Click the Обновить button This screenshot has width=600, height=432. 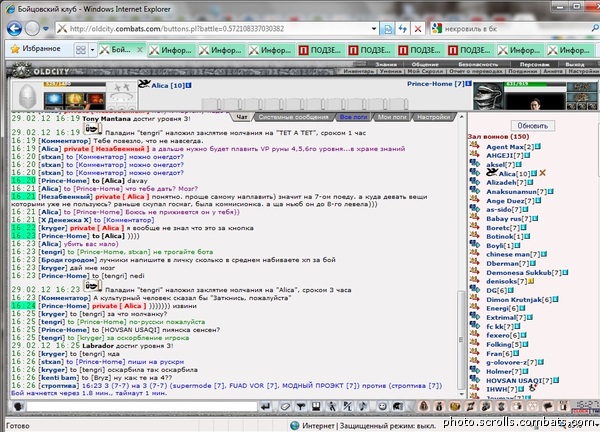tap(533, 126)
